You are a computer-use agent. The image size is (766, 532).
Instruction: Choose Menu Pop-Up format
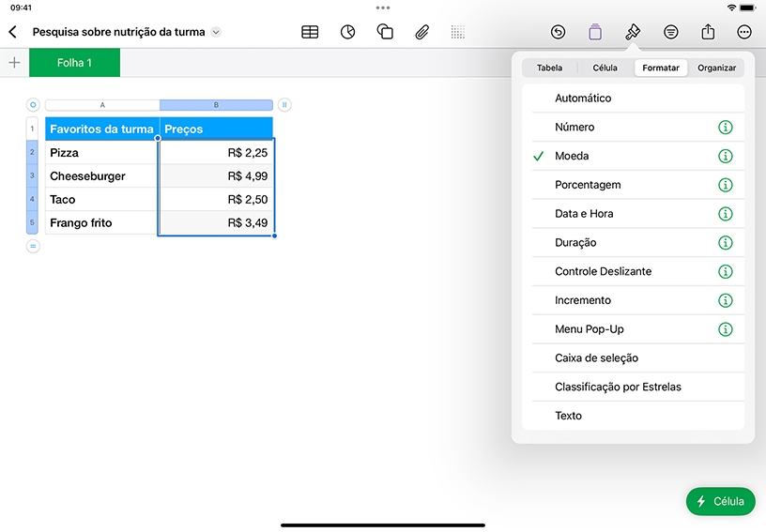(633, 328)
